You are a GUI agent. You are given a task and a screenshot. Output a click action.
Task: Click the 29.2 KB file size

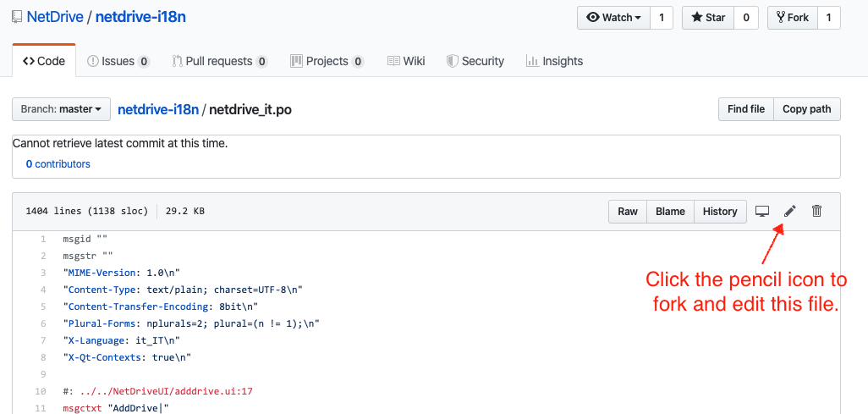click(185, 211)
